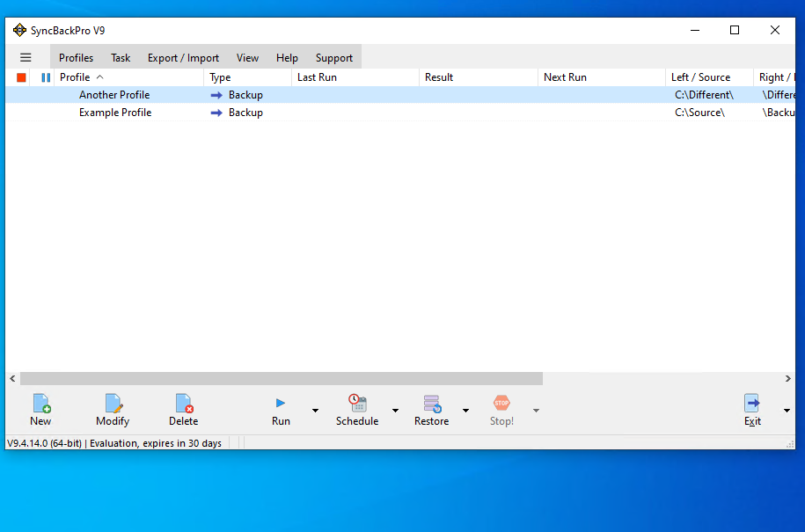Viewport: 805px width, 532px height.
Task: Open the View menu
Action: pyautogui.click(x=247, y=57)
